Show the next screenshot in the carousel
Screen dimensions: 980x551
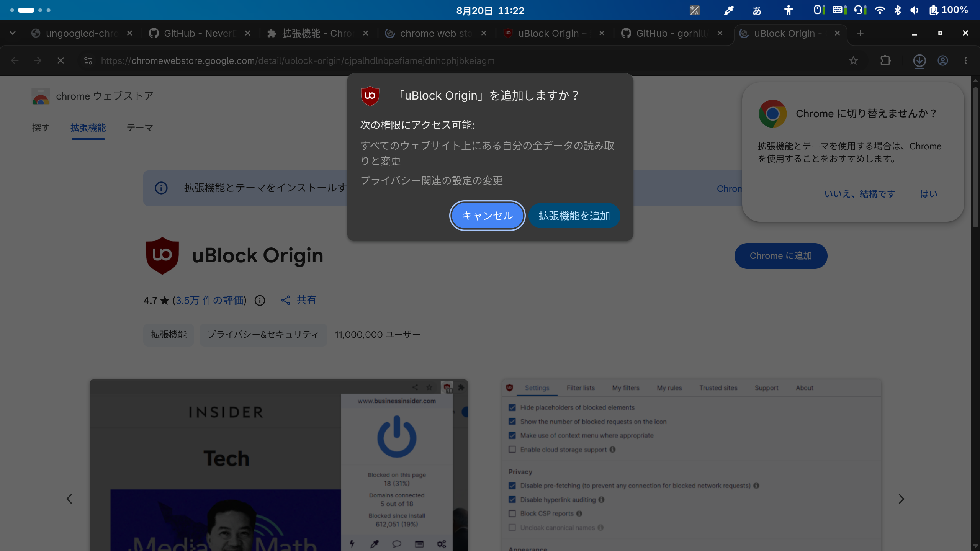(901, 499)
